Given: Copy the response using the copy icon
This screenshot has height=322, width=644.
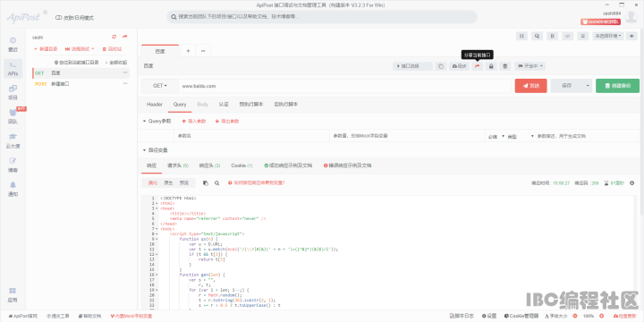Looking at the screenshot, I should (x=206, y=183).
